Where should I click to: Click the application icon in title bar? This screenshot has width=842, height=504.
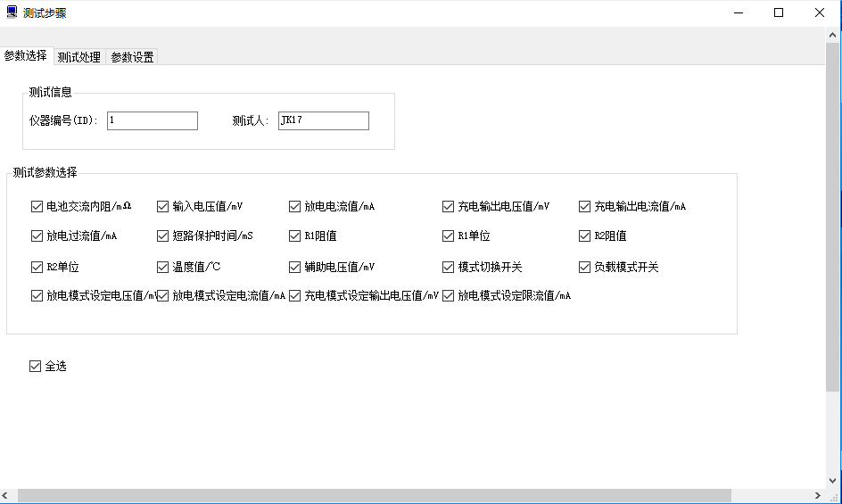pyautogui.click(x=12, y=12)
